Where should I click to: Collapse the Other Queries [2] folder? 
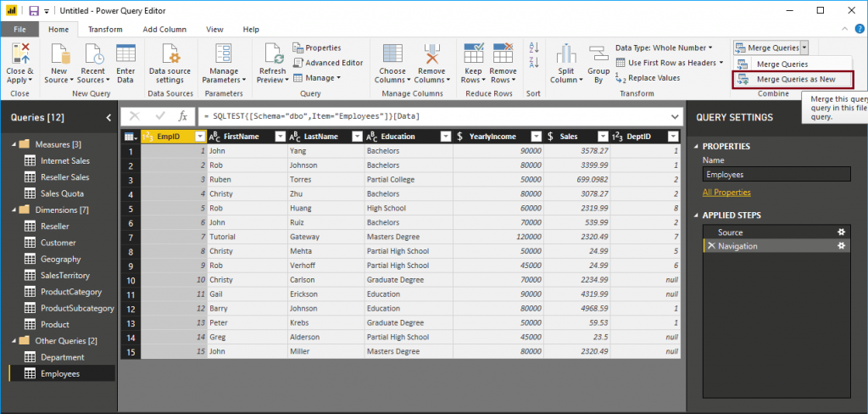click(14, 341)
